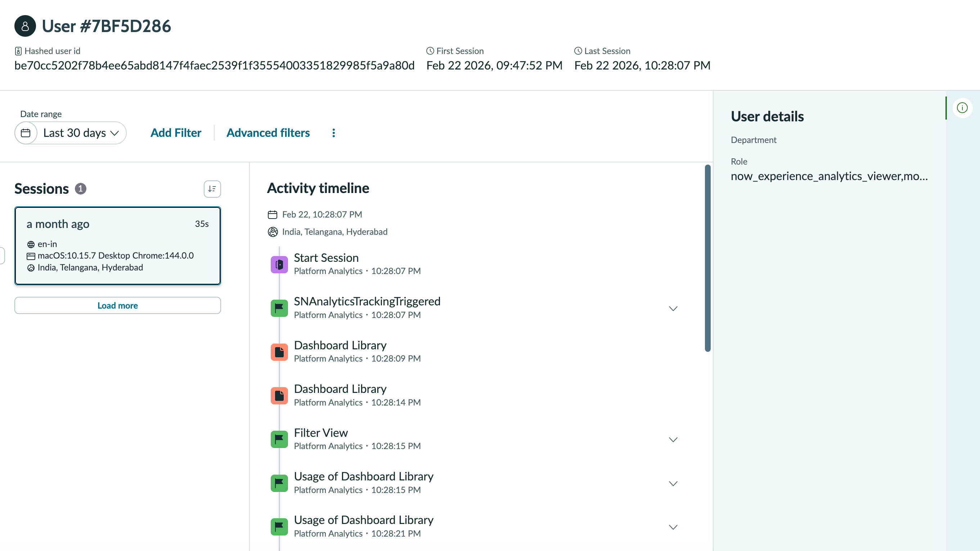Click the Last Session date Feb 22 2026, 10:28:07 PM

642,66
